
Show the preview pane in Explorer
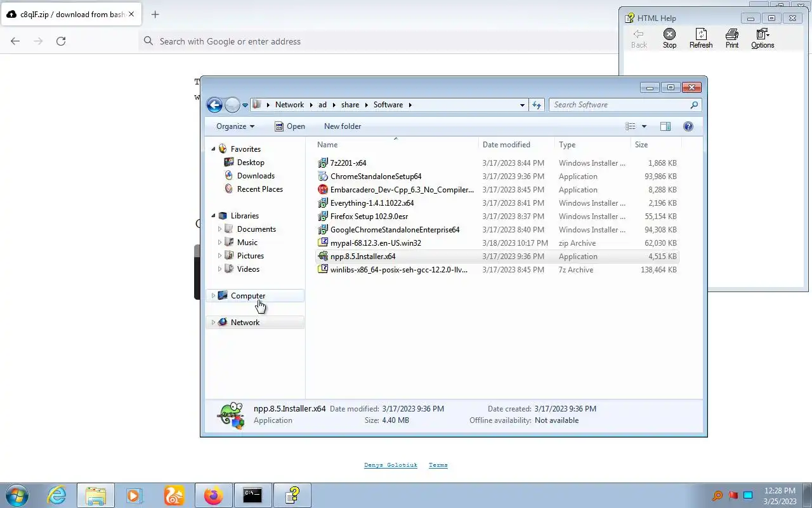(665, 126)
